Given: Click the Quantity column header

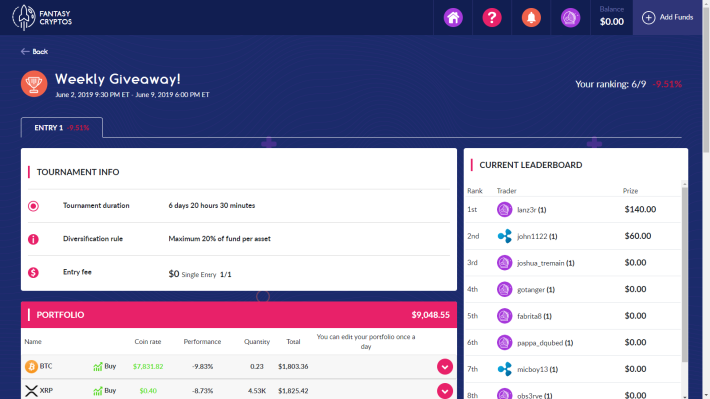Looking at the screenshot, I should click(x=257, y=341).
